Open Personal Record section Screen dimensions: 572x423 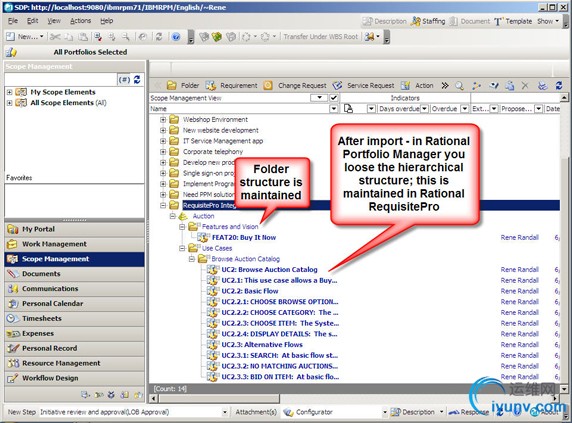click(x=74, y=349)
